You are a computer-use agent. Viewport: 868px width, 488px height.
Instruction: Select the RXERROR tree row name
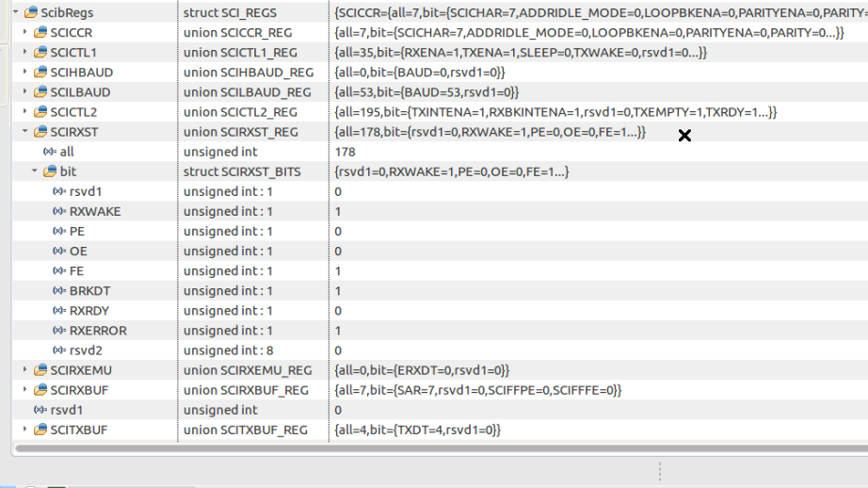pyautogui.click(x=98, y=331)
